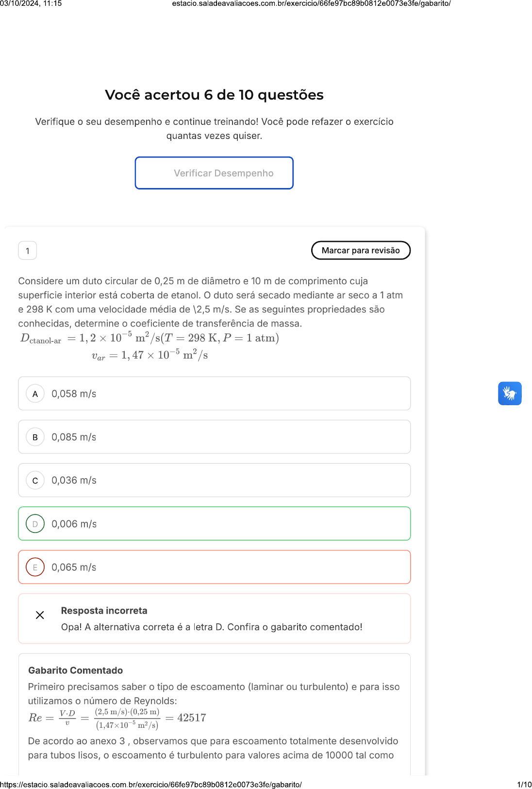This screenshot has width=532, height=789.
Task: Click the Verificar Desempenho button
Action: [214, 173]
